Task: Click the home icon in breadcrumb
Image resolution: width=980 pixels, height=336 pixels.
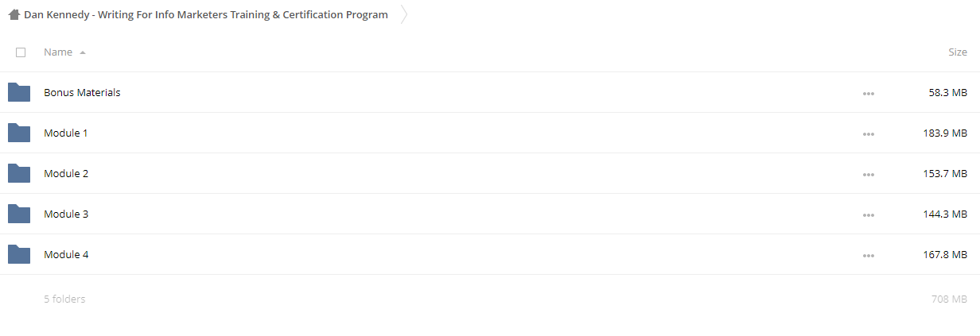Action: (14, 14)
